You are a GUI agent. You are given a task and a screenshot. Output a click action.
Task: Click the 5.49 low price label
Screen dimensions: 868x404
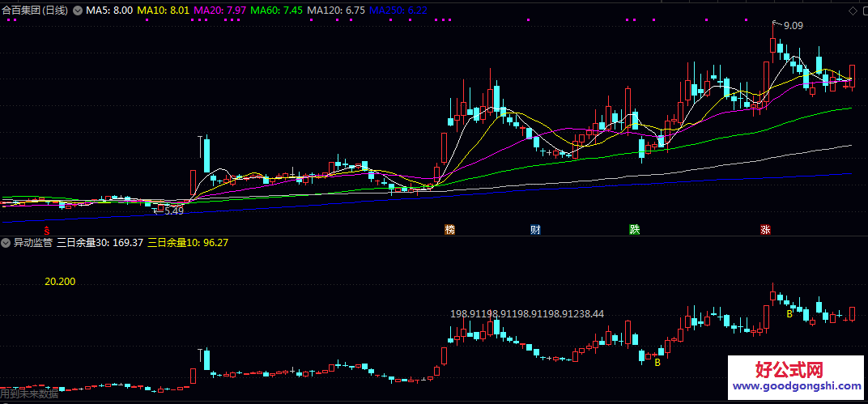173,211
